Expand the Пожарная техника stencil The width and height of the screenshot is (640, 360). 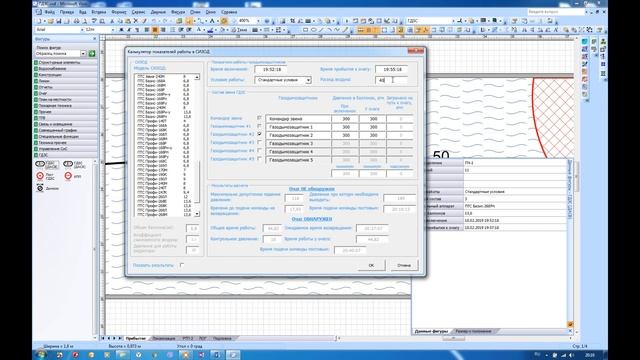coord(65,106)
